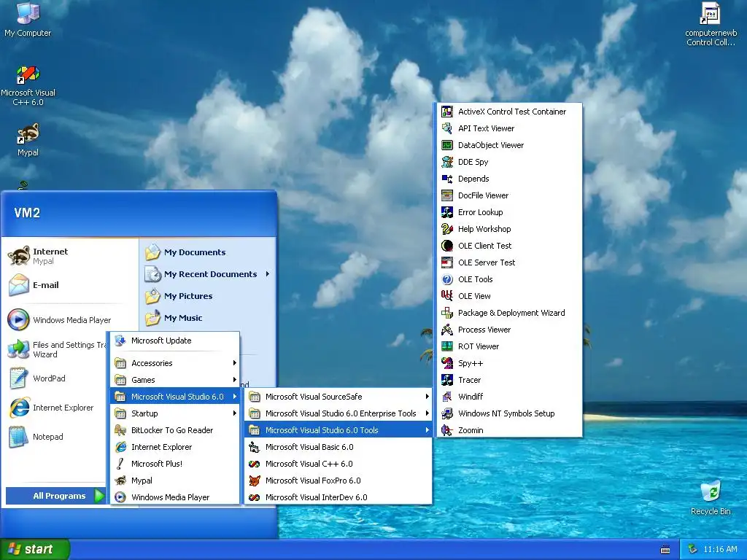Expand Games submenu arrow
The height and width of the screenshot is (560, 747).
(x=235, y=379)
